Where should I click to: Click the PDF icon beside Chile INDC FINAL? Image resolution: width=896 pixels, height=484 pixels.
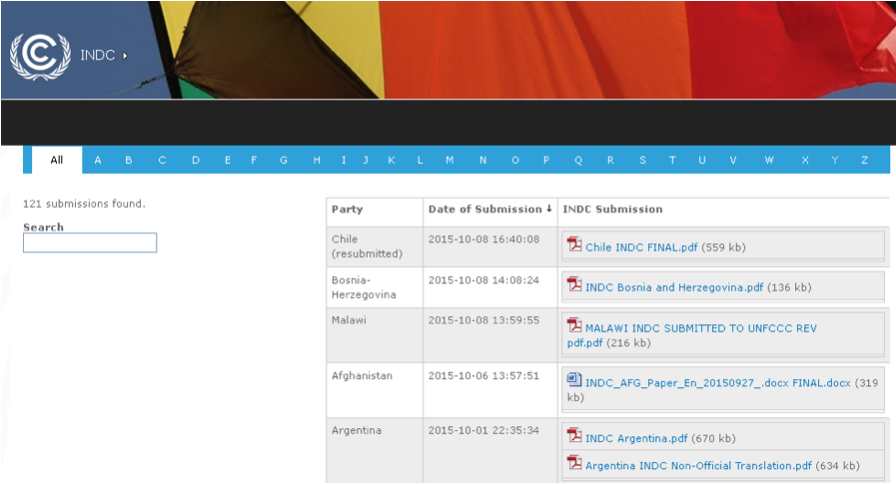[574, 245]
